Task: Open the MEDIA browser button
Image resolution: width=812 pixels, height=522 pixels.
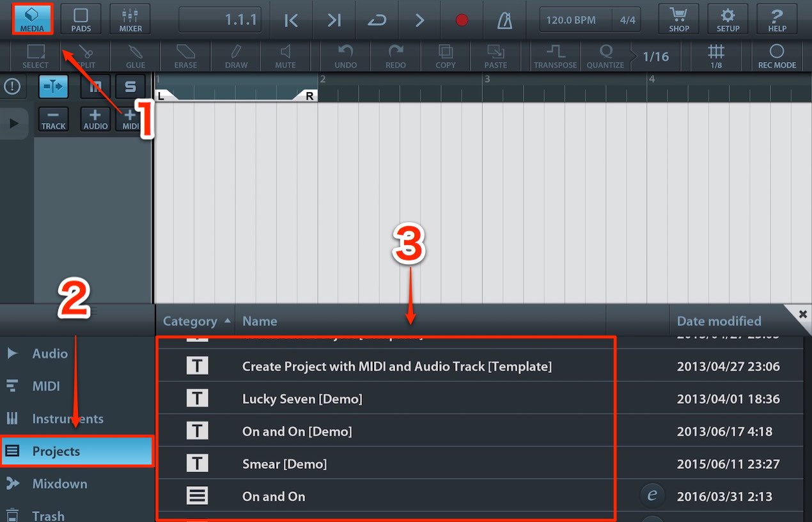Action: (x=32, y=19)
